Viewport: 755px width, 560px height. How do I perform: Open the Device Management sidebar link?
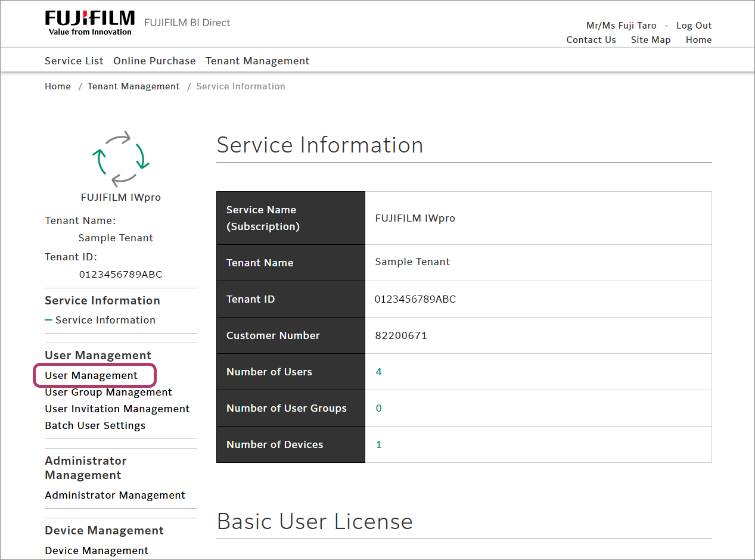(97, 550)
